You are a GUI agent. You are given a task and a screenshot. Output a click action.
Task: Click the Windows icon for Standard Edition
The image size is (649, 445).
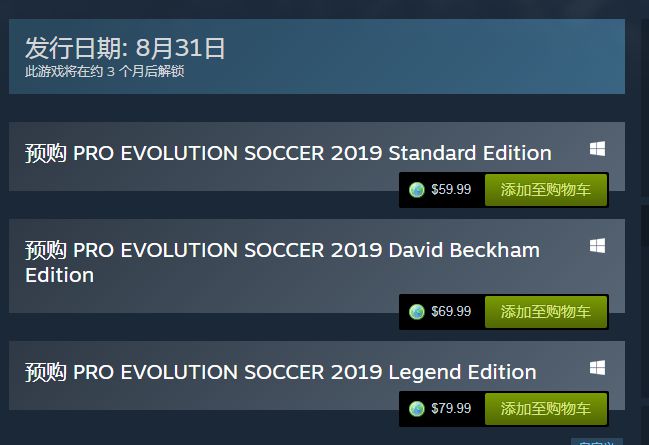click(x=597, y=150)
